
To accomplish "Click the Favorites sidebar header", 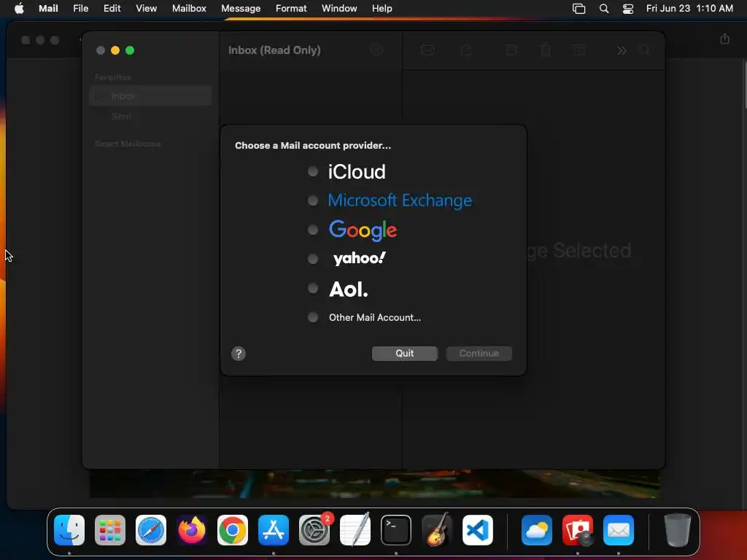I will click(x=113, y=77).
